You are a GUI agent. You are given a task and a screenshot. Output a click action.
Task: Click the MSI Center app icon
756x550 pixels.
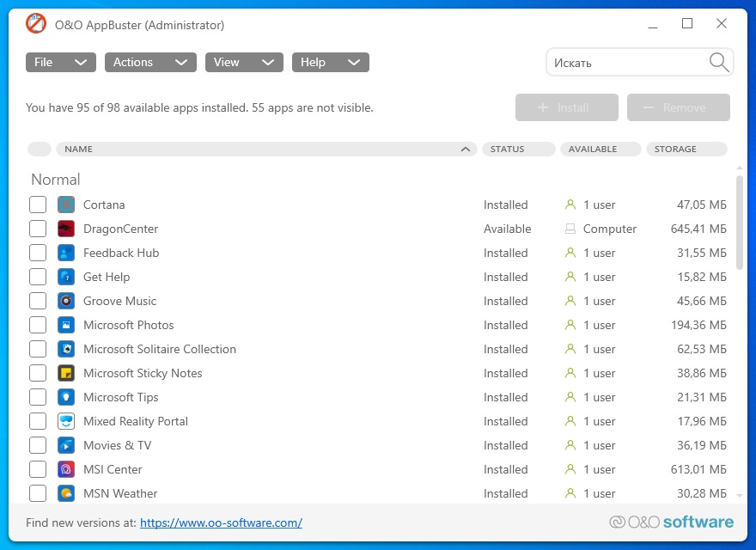coord(66,469)
